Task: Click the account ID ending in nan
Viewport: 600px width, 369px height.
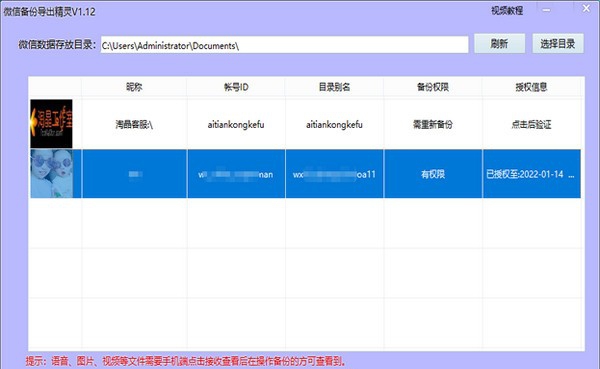Action: [x=236, y=174]
